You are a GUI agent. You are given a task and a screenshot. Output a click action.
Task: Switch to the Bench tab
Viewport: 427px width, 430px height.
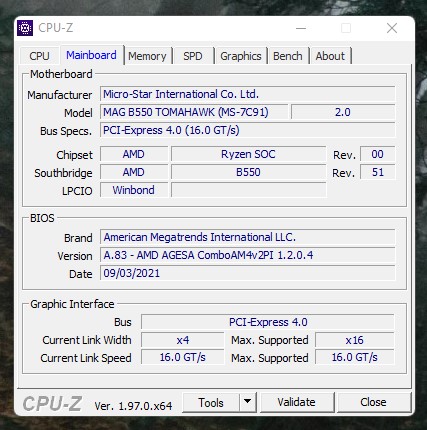coord(288,56)
